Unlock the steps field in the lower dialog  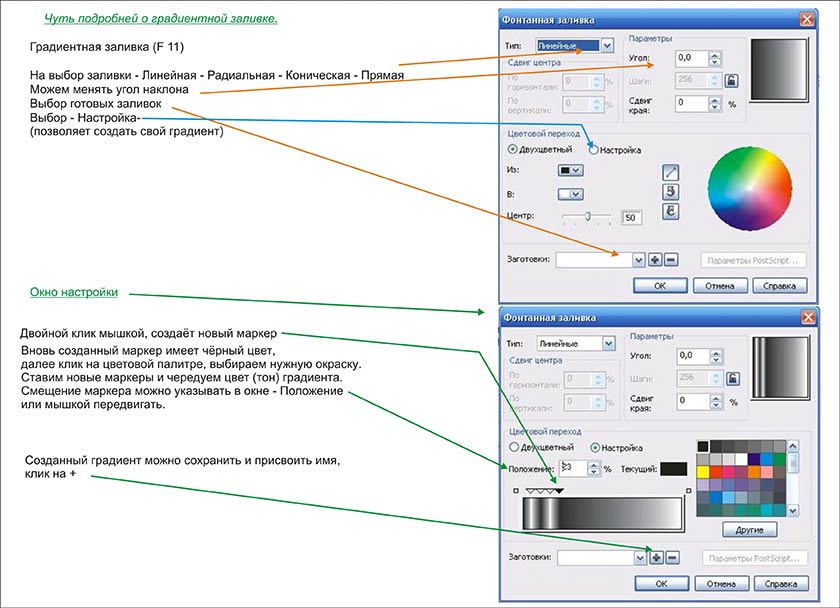(732, 378)
